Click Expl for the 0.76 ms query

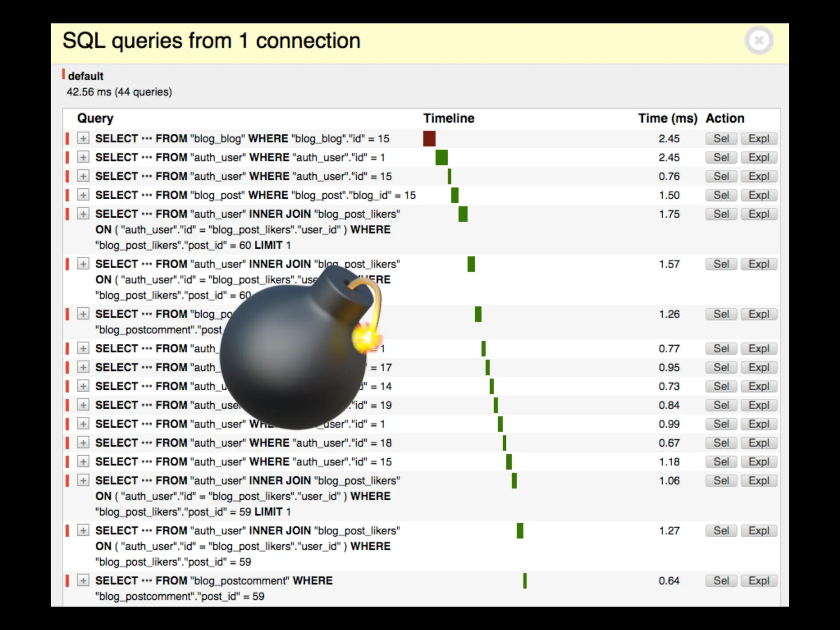pos(759,176)
